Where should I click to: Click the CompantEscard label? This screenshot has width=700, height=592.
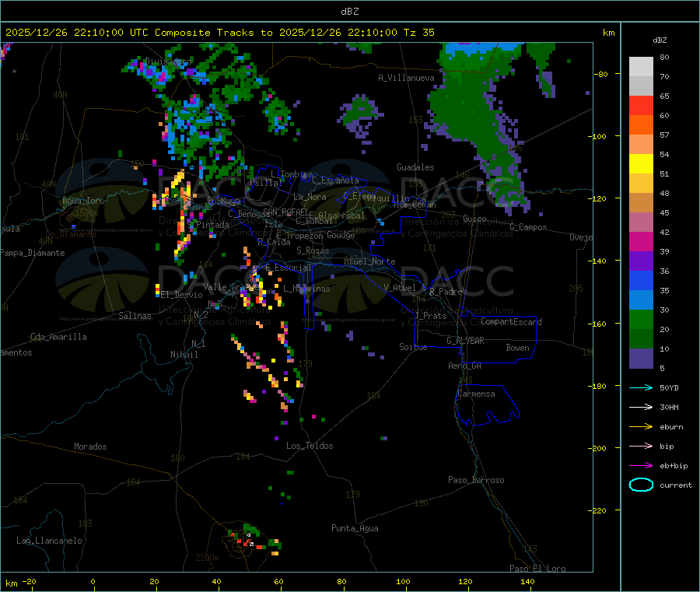coord(511,322)
